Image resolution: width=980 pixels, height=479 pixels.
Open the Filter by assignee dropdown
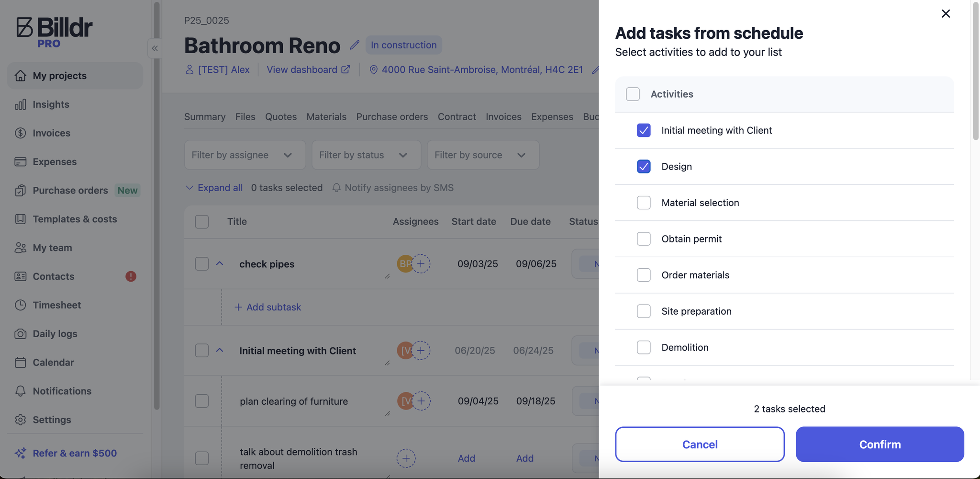tap(245, 155)
